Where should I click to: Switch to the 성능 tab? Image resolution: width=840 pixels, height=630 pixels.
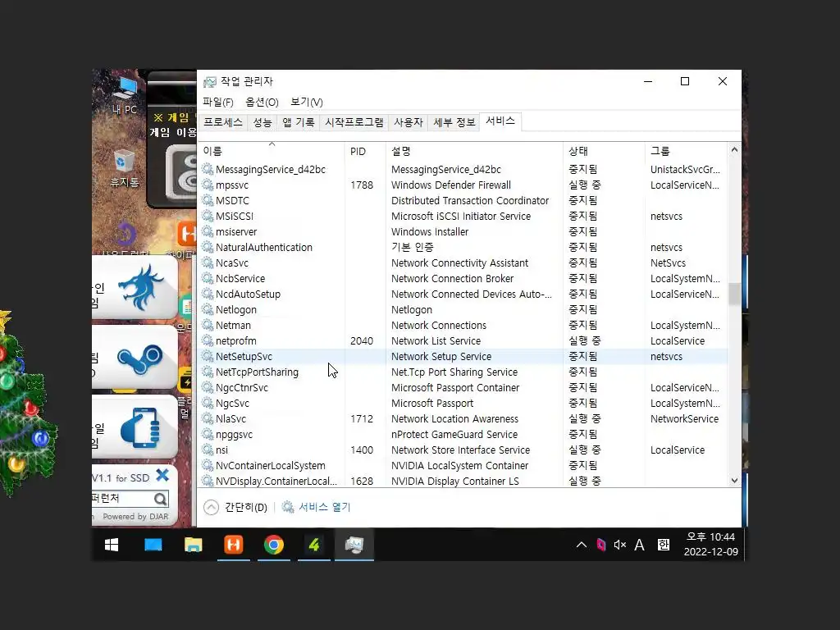coord(262,122)
